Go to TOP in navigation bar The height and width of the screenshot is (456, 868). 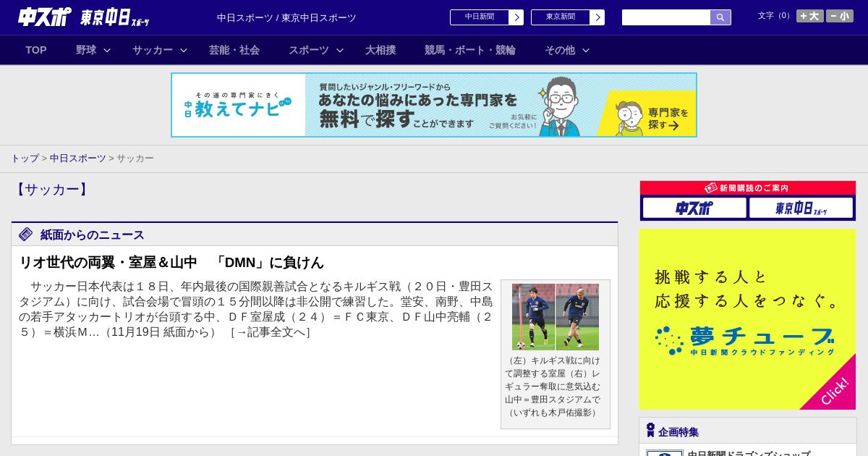tap(36, 50)
